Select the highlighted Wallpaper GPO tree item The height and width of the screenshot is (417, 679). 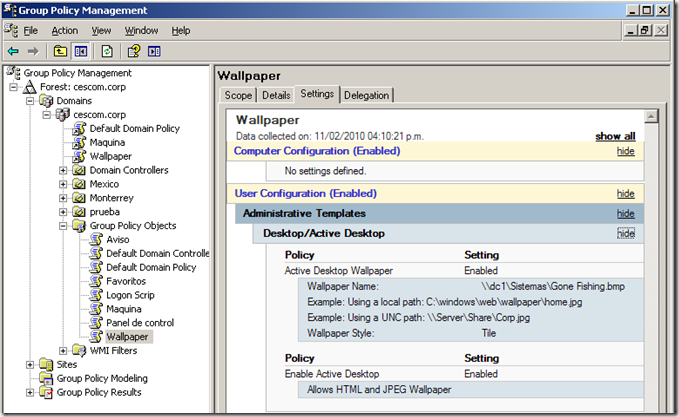click(x=127, y=336)
